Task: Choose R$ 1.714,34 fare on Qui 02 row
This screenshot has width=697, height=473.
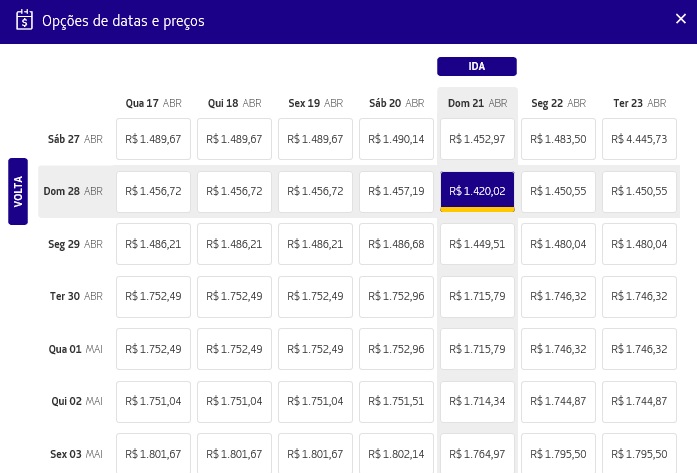Action: [477, 401]
